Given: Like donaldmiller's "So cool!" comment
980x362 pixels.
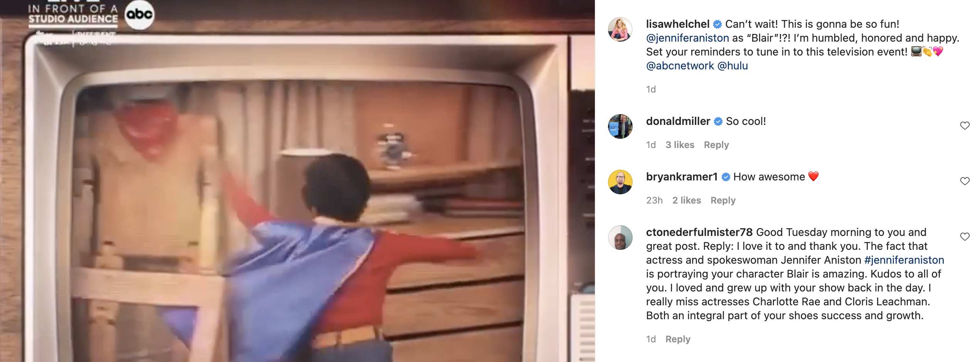Looking at the screenshot, I should tap(965, 126).
